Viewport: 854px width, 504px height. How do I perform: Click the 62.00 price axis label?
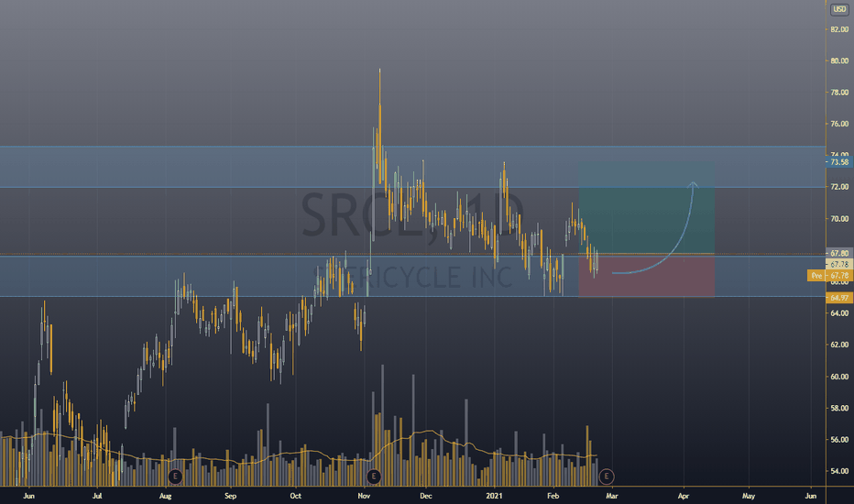pos(839,345)
